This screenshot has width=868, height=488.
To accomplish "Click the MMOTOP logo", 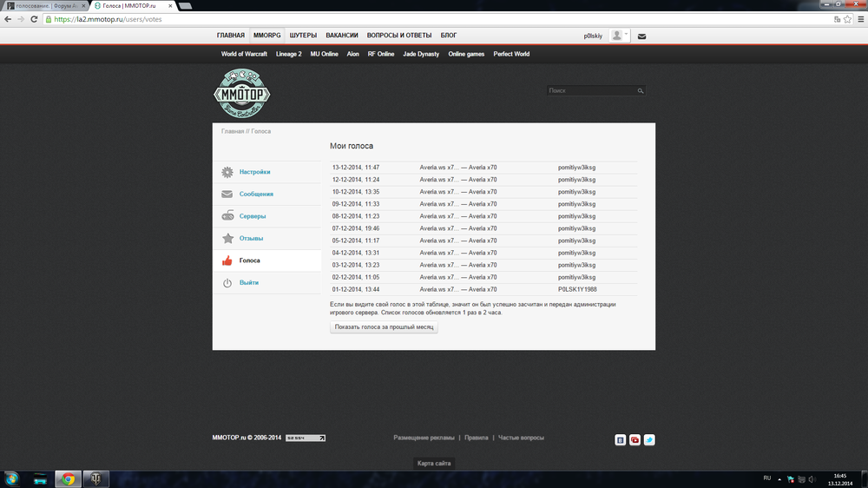I will coord(242,93).
